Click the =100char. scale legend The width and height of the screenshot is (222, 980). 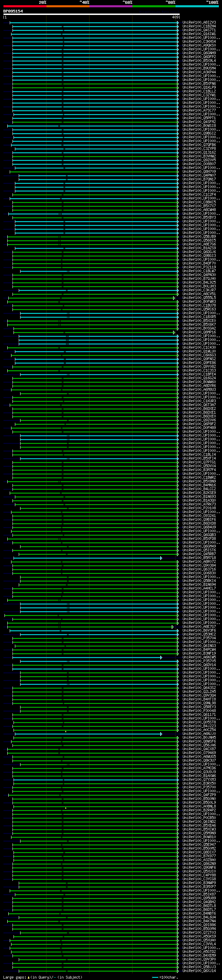165,977
